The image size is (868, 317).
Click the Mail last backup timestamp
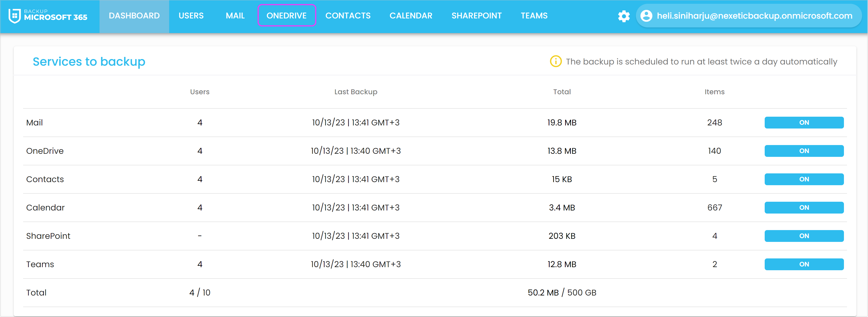(x=356, y=123)
